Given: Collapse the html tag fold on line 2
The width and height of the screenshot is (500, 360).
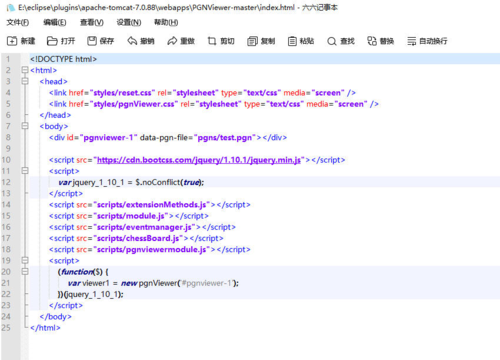Looking at the screenshot, I should (25, 70).
